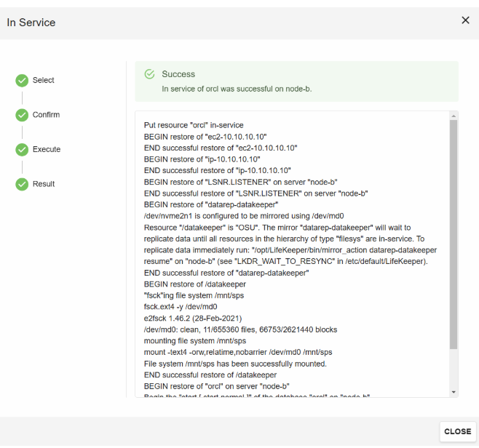Click the green check icon beside Execute
479x448 pixels.
[x=22, y=149]
